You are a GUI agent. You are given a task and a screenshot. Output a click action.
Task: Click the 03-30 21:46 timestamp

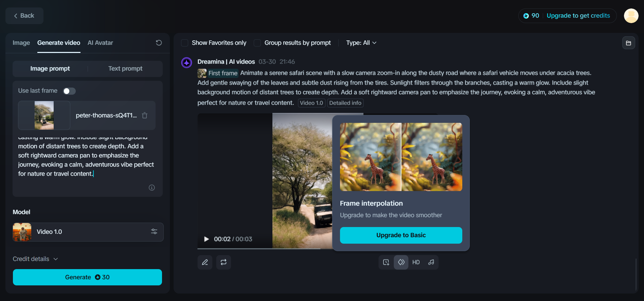pyautogui.click(x=277, y=62)
